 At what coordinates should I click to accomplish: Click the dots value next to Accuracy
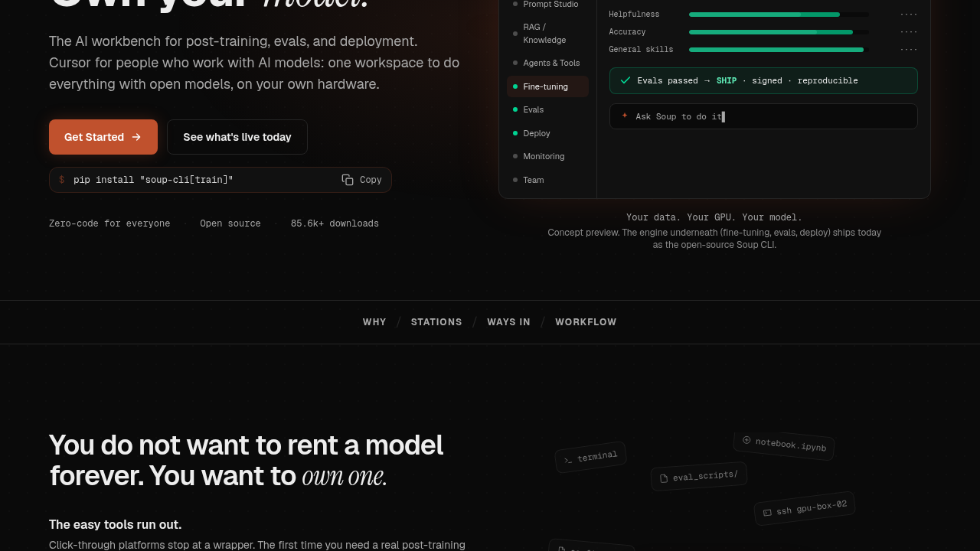(909, 32)
